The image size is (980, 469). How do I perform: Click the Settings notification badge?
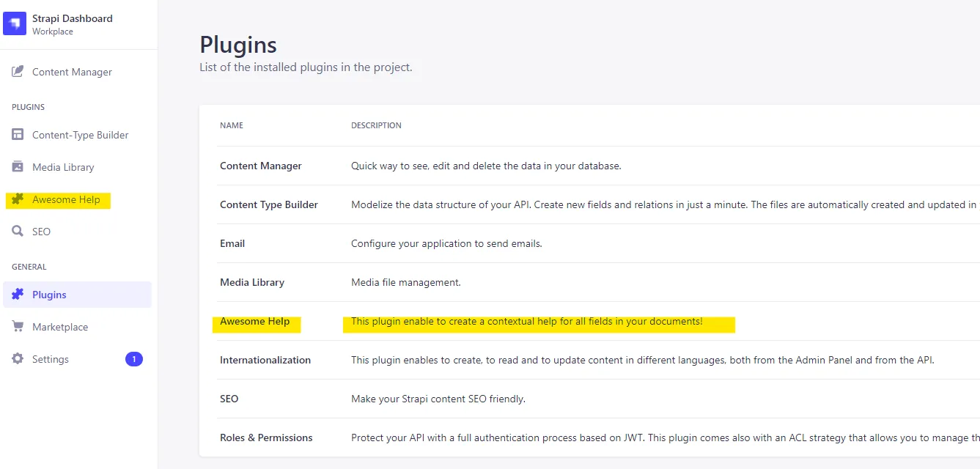[x=134, y=359]
